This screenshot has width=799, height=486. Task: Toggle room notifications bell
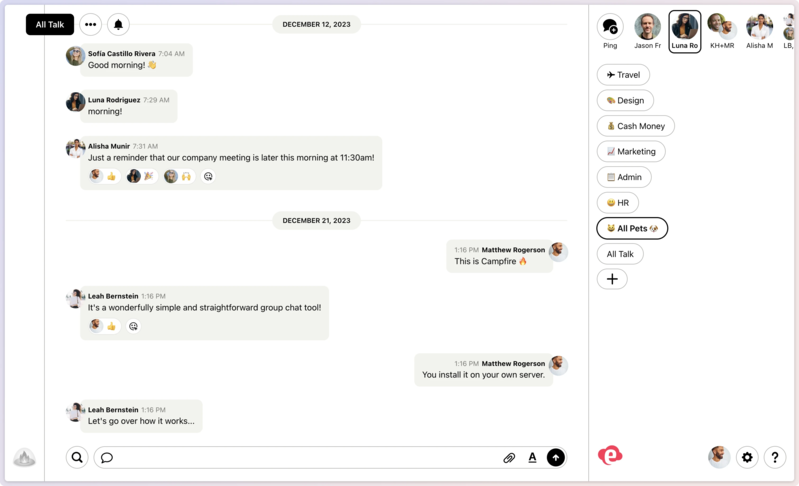coord(118,25)
